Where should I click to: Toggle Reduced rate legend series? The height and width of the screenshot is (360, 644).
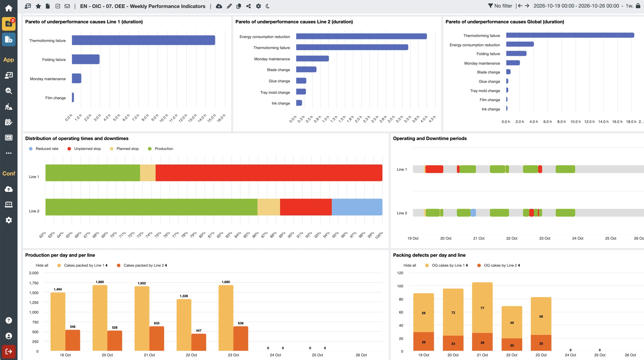pyautogui.click(x=43, y=149)
